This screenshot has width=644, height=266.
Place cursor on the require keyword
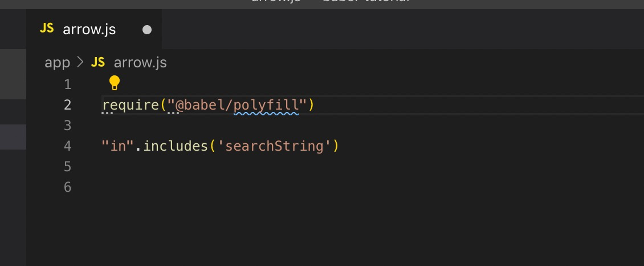click(130, 105)
